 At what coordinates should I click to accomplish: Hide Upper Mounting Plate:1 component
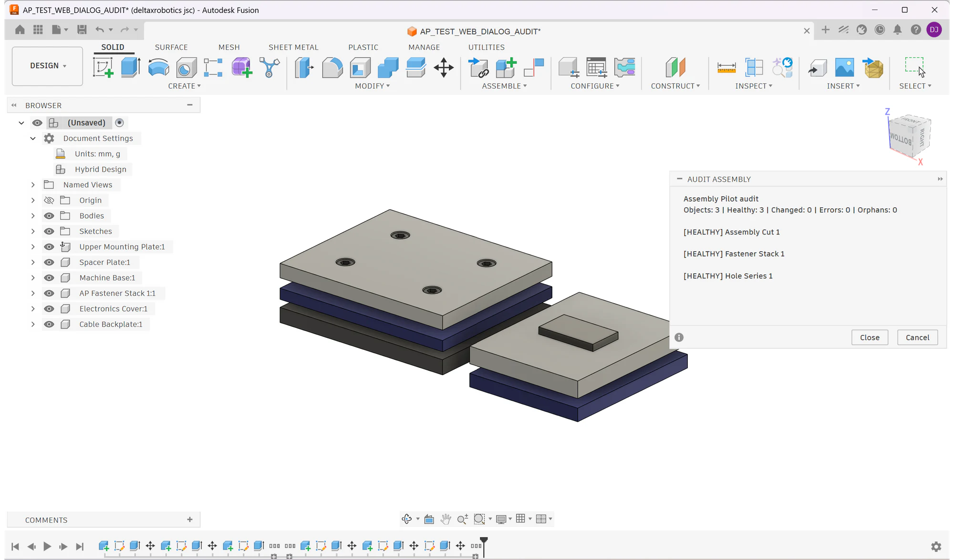(x=49, y=247)
